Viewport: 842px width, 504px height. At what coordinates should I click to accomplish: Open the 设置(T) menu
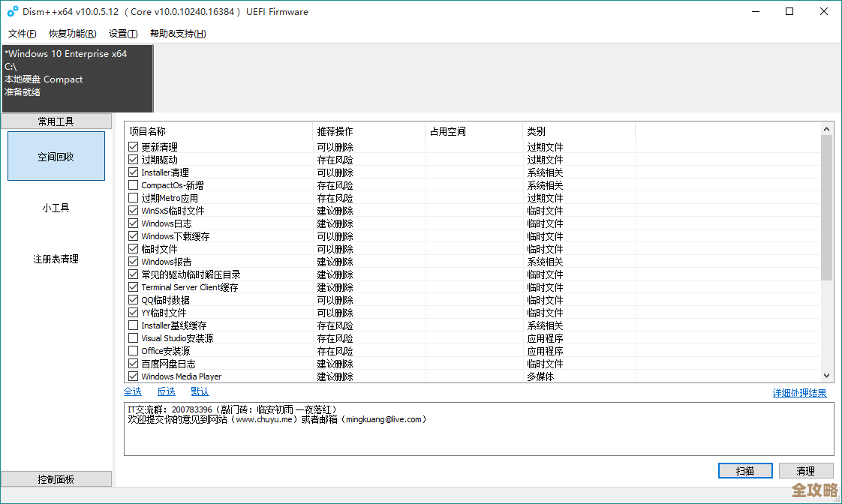pos(122,33)
